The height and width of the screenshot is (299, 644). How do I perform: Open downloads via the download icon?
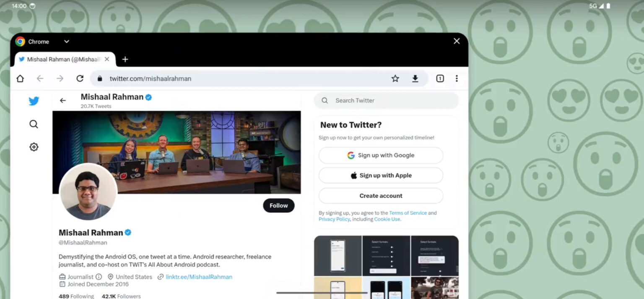(x=415, y=78)
